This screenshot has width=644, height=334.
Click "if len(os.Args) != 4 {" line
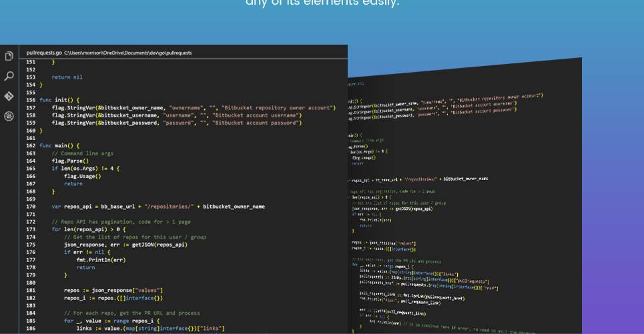click(85, 169)
